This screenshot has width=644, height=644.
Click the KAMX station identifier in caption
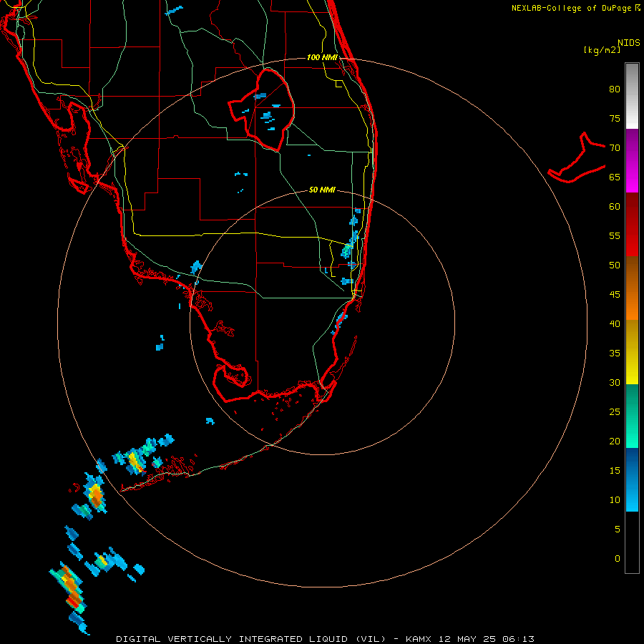pos(418,639)
